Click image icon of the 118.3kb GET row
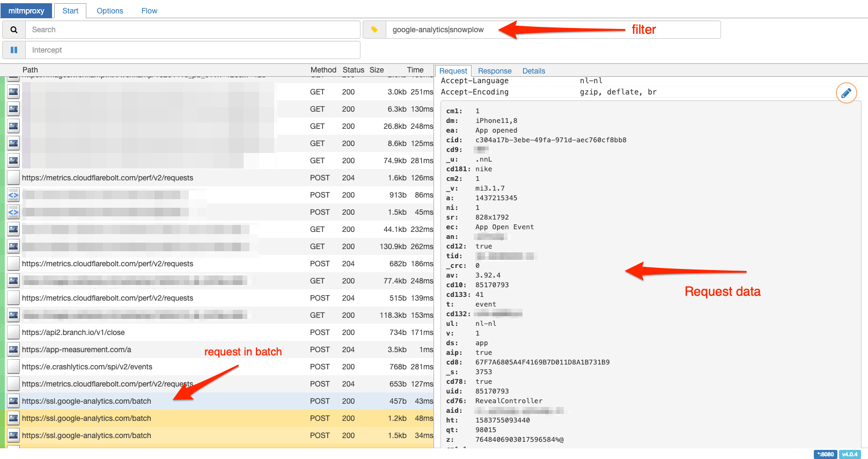This screenshot has width=868, height=459. (x=13, y=315)
